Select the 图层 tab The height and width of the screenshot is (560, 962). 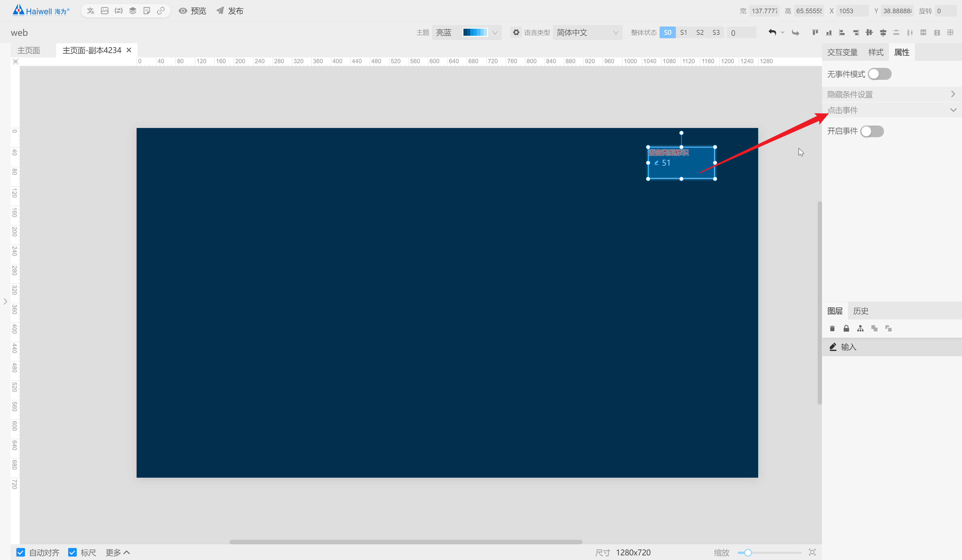(x=835, y=311)
